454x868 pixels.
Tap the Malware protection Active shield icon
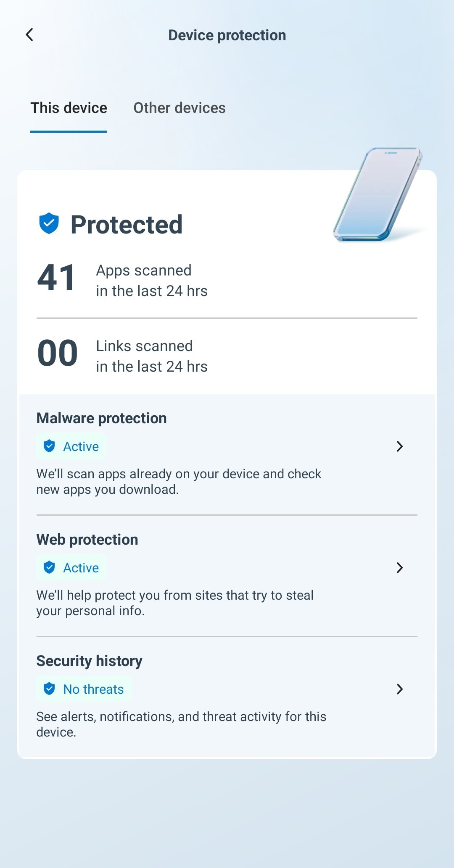(x=49, y=446)
